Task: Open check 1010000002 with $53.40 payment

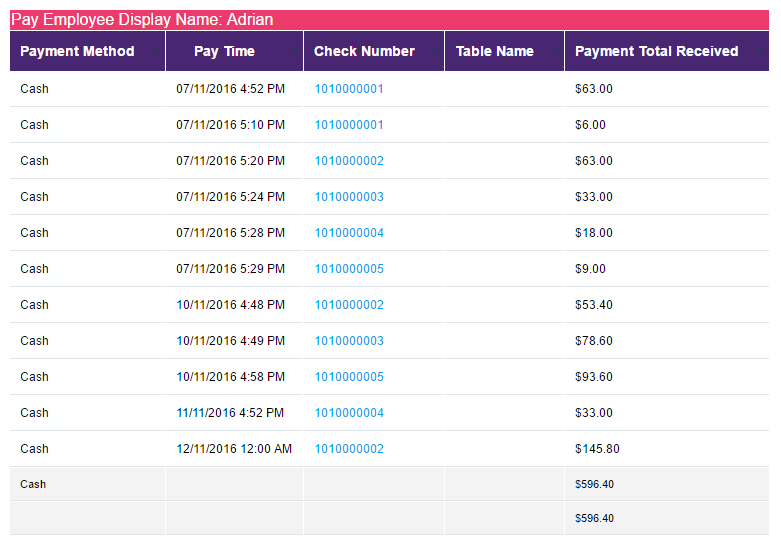Action: pyautogui.click(x=349, y=305)
